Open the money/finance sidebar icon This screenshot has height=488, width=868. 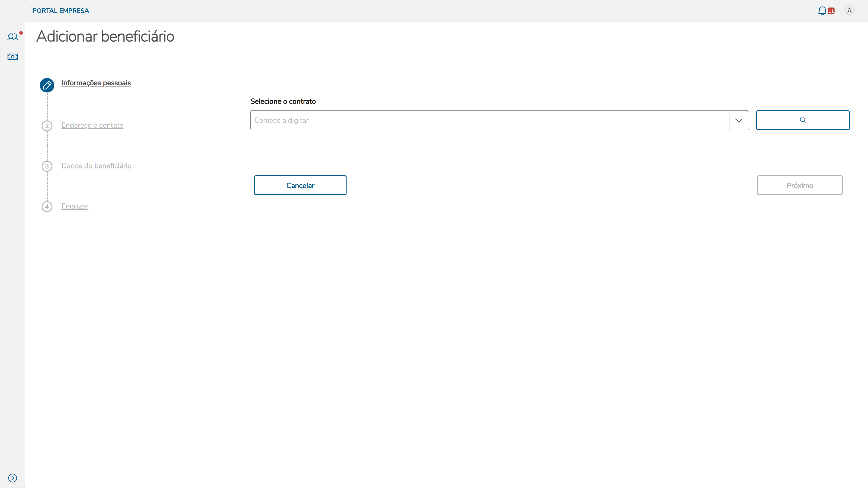(12, 56)
